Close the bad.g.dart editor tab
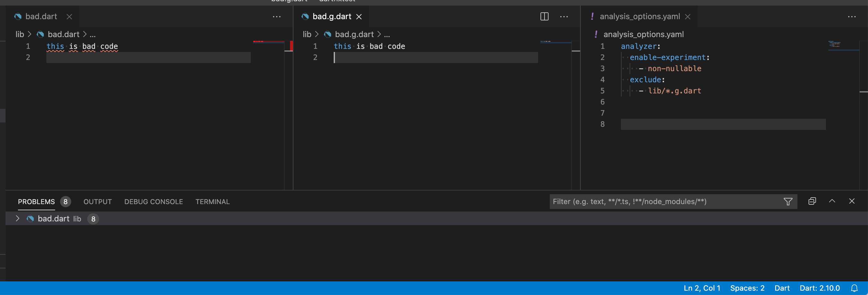The height and width of the screenshot is (295, 868). point(359,16)
